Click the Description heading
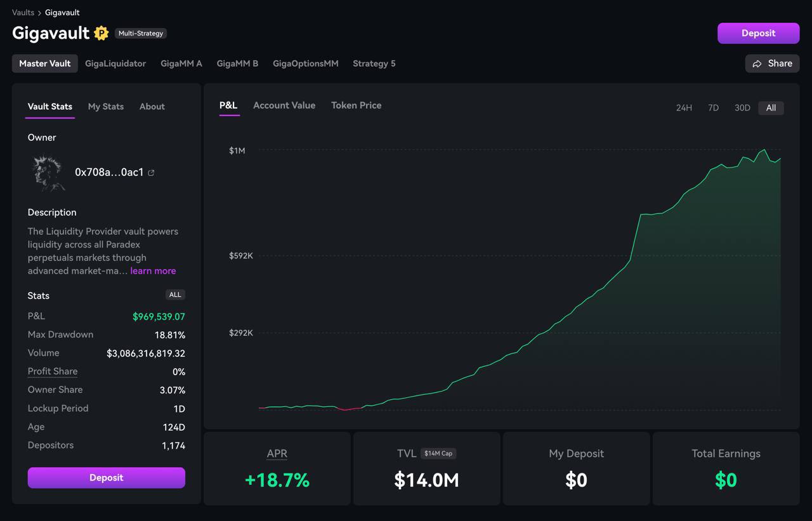The width and height of the screenshot is (812, 521). [52, 213]
